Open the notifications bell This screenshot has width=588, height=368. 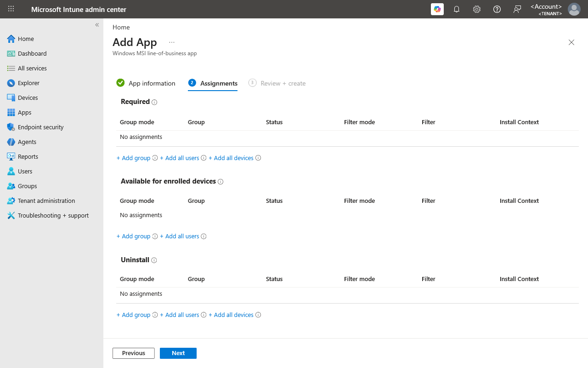click(457, 9)
